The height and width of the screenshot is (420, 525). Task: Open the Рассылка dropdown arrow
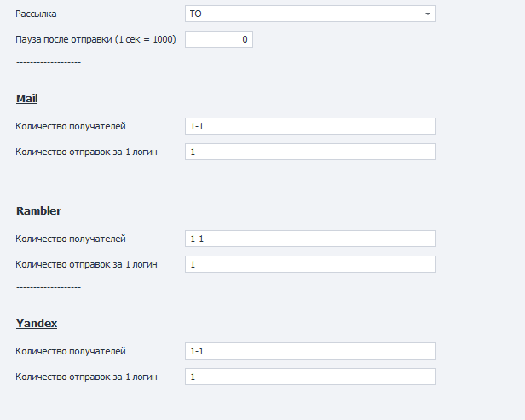coord(426,14)
